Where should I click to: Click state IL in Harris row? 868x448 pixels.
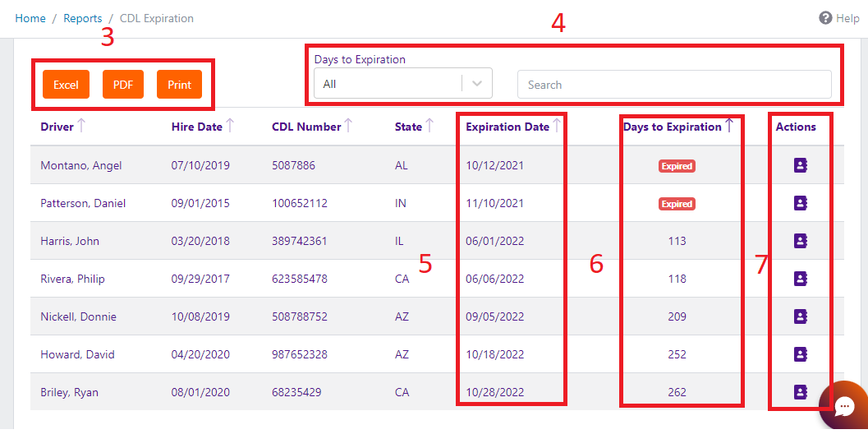[x=399, y=241]
